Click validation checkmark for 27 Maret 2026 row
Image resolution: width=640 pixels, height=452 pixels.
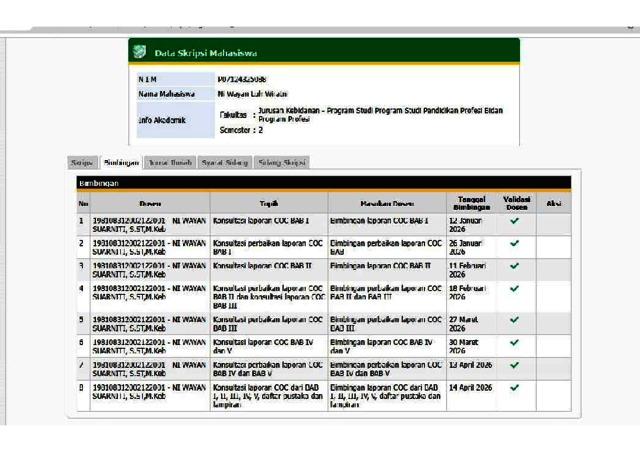click(515, 320)
